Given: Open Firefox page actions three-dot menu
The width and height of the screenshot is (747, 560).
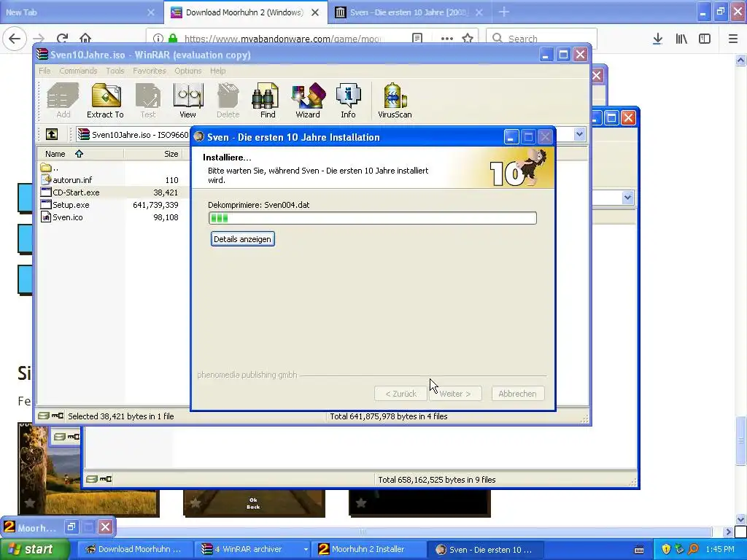Looking at the screenshot, I should 447,39.
